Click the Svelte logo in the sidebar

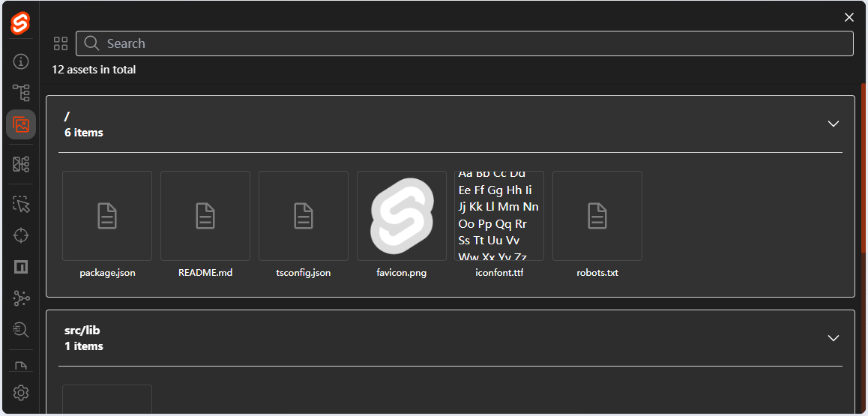[x=20, y=23]
